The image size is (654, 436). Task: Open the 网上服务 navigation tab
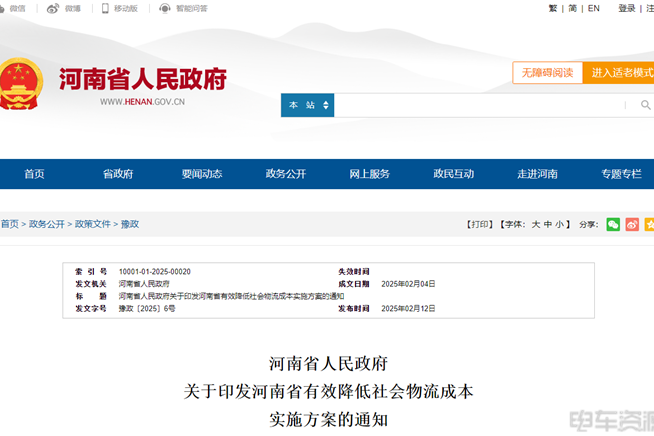pos(370,174)
